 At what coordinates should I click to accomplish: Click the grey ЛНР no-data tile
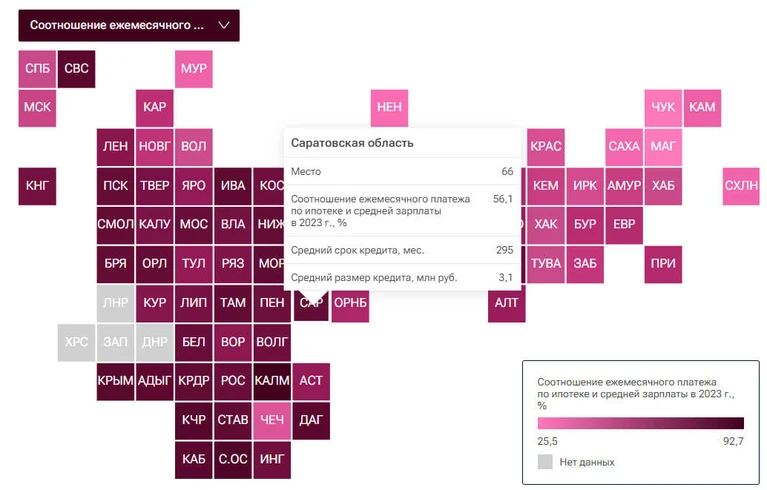pos(115,304)
